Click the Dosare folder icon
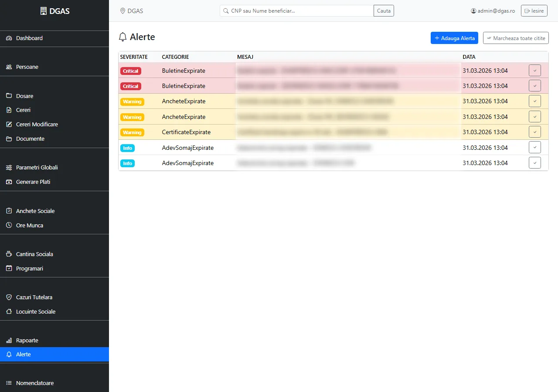Image resolution: width=558 pixels, height=392 pixels. pyautogui.click(x=9, y=96)
